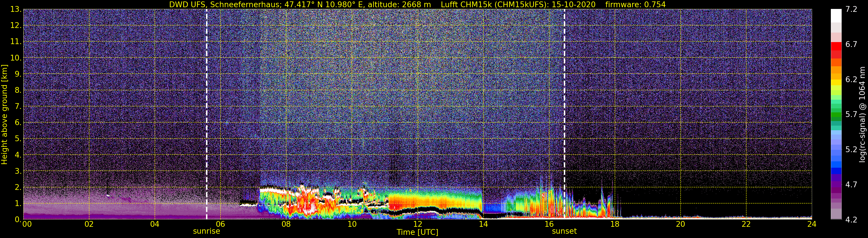Click the '18' tick on the time axis

click(614, 224)
